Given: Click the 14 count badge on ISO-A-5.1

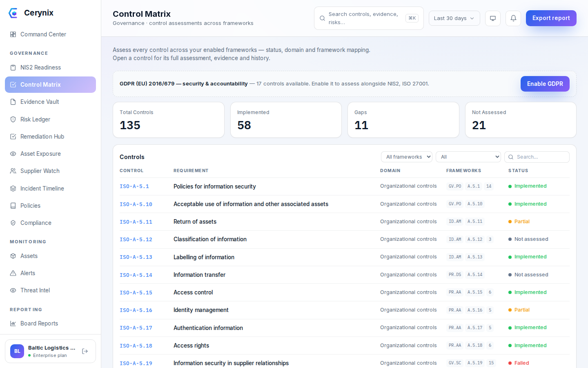Looking at the screenshot, I should click(x=489, y=186).
